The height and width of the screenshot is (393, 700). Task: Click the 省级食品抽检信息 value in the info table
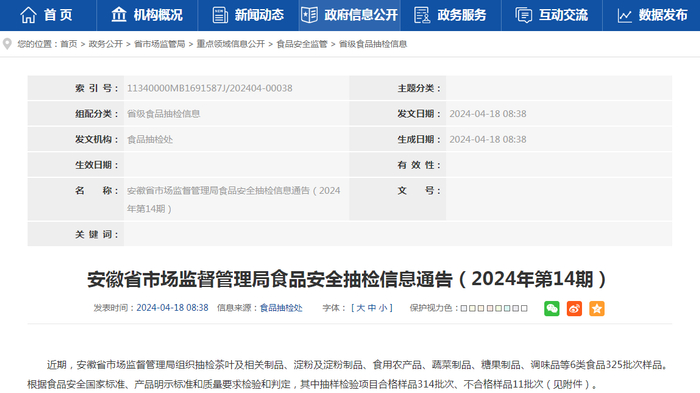[x=163, y=114]
